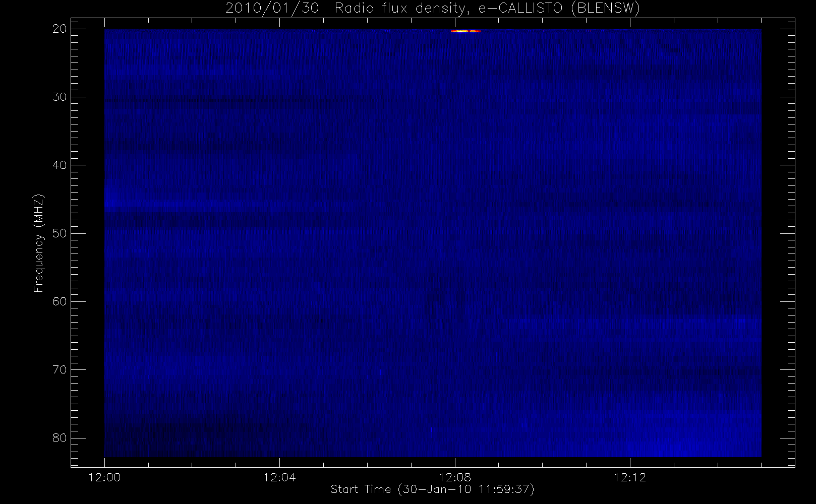Click the 80 frequency tick label

pyautogui.click(x=60, y=438)
